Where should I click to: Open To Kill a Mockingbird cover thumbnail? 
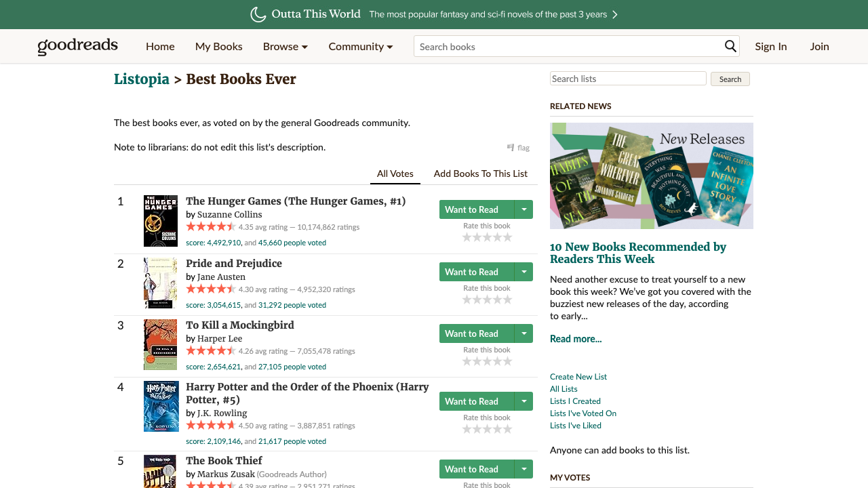[x=161, y=344]
